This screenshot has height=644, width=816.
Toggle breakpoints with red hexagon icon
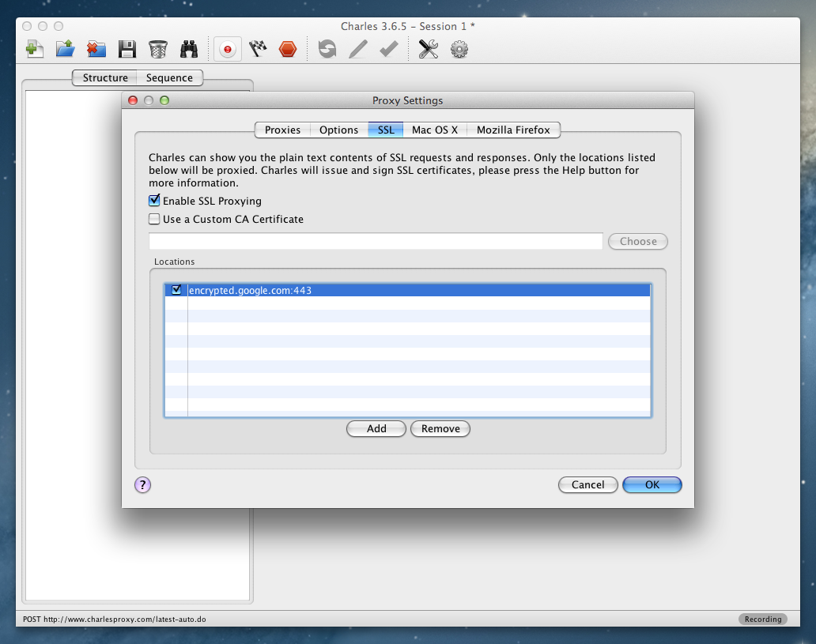point(288,50)
